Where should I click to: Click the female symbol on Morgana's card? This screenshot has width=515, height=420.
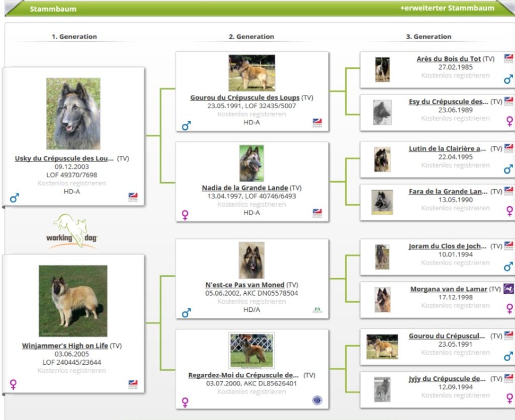coord(510,309)
